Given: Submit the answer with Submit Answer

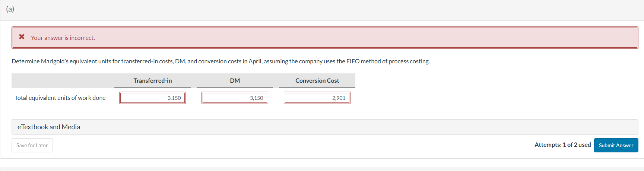Looking at the screenshot, I should (616, 145).
